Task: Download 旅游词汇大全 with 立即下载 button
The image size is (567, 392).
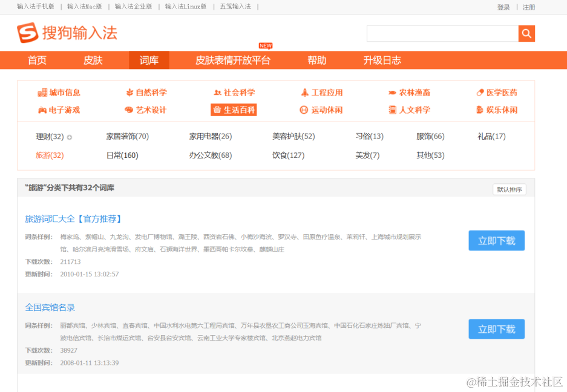Action: (x=496, y=241)
